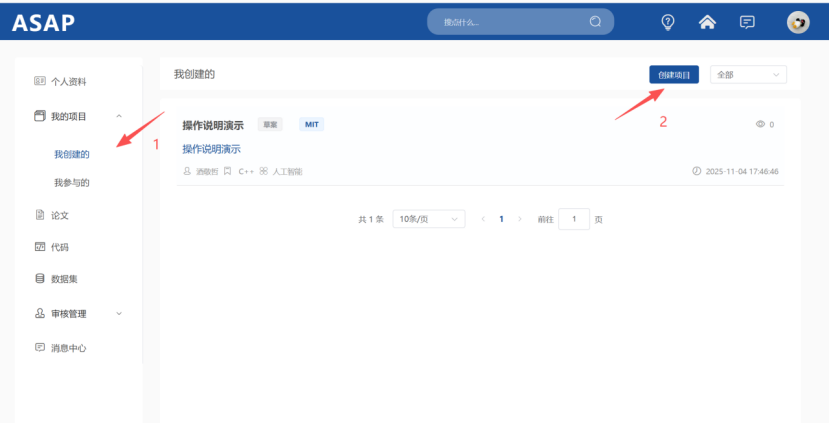Expand the 审核管理 chevron
Image resolution: width=829 pixels, height=423 pixels.
point(119,314)
